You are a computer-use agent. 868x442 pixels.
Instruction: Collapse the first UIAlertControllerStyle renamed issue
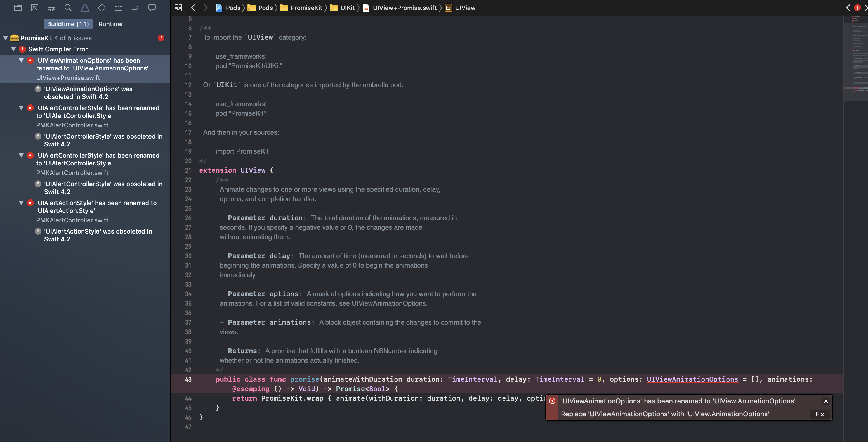[21, 108]
